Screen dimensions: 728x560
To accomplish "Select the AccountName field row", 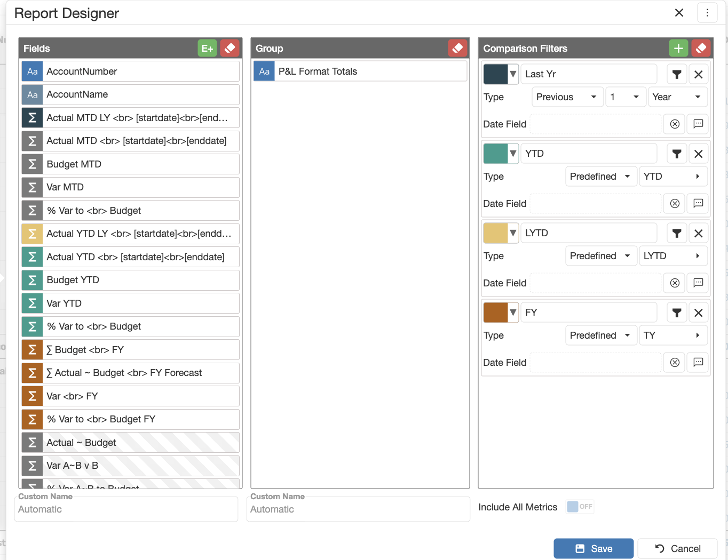I will coord(131,94).
